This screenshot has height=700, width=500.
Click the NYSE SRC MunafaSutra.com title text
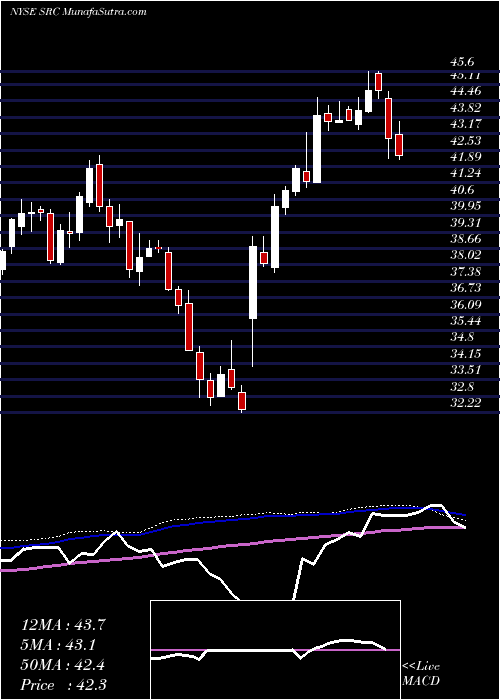tap(78, 11)
